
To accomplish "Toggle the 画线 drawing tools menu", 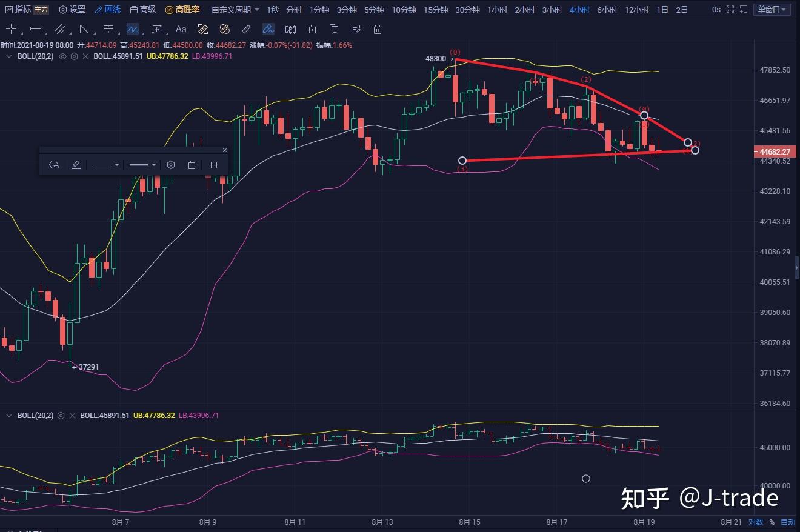I will pyautogui.click(x=108, y=10).
